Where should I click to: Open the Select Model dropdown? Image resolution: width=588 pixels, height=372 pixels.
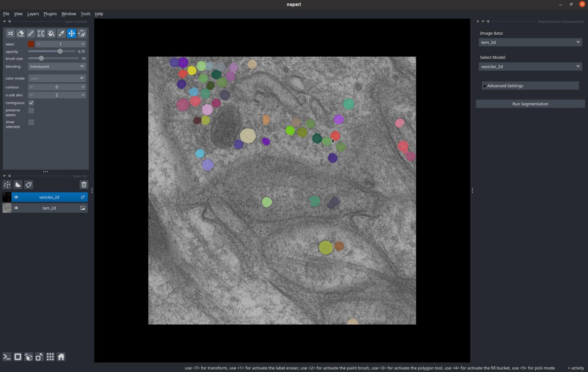(530, 66)
